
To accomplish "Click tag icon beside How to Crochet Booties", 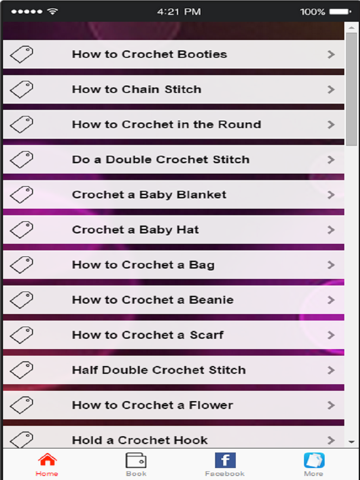I will point(22,54).
